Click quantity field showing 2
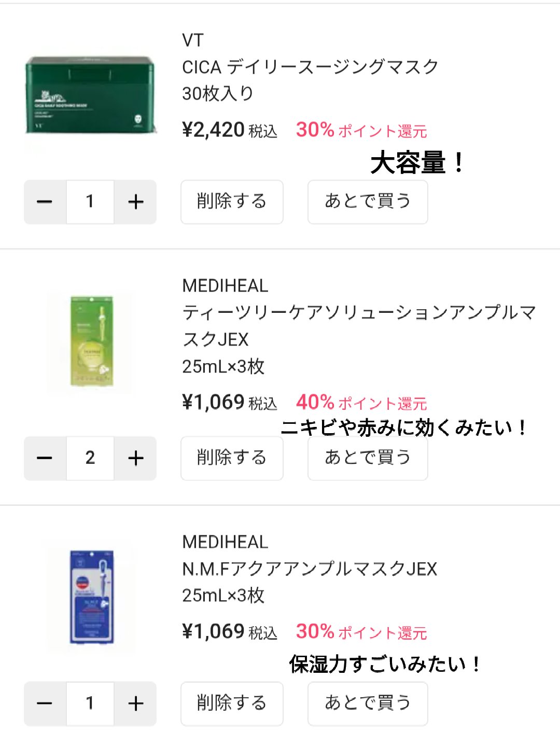Viewport: 560px width, 747px height. (x=90, y=458)
